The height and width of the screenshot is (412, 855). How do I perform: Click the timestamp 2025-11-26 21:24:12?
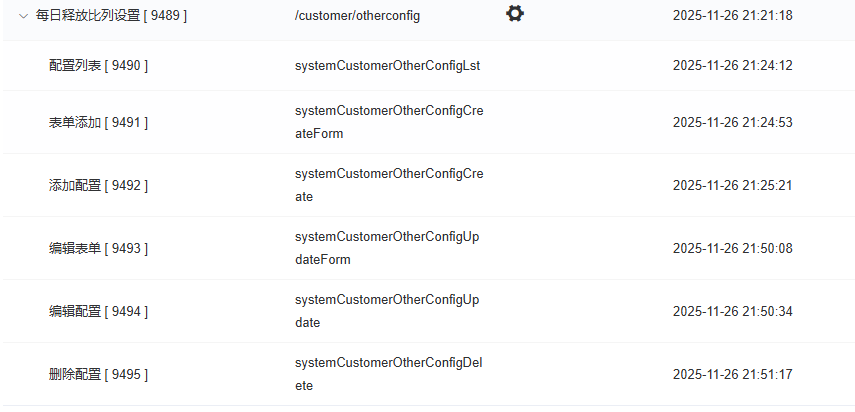point(732,66)
